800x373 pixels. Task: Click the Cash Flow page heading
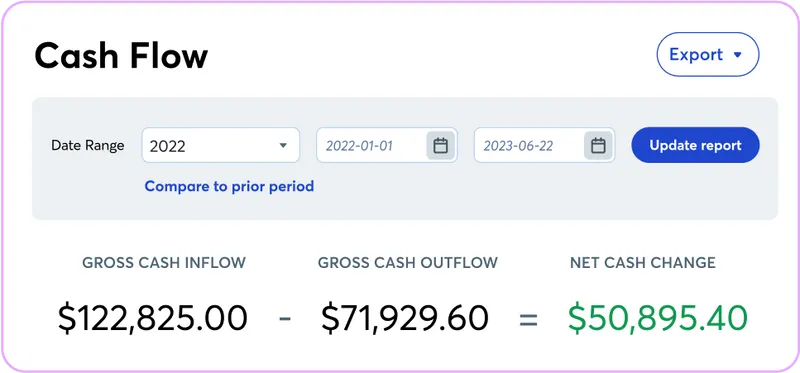[x=121, y=55]
